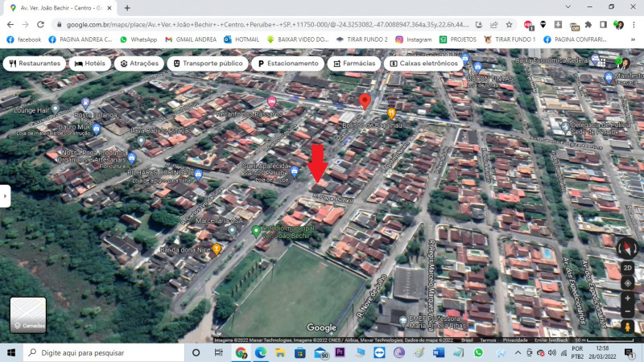Click the Windows search box
This screenshot has width=644, height=362.
(104, 353)
